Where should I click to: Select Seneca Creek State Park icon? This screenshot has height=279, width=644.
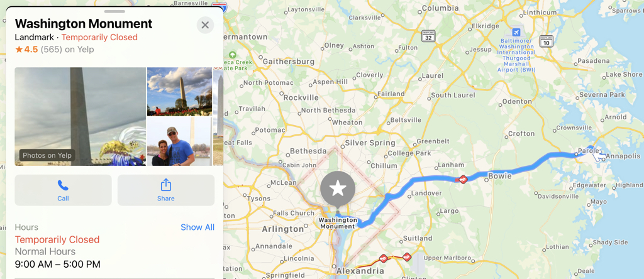233,55
